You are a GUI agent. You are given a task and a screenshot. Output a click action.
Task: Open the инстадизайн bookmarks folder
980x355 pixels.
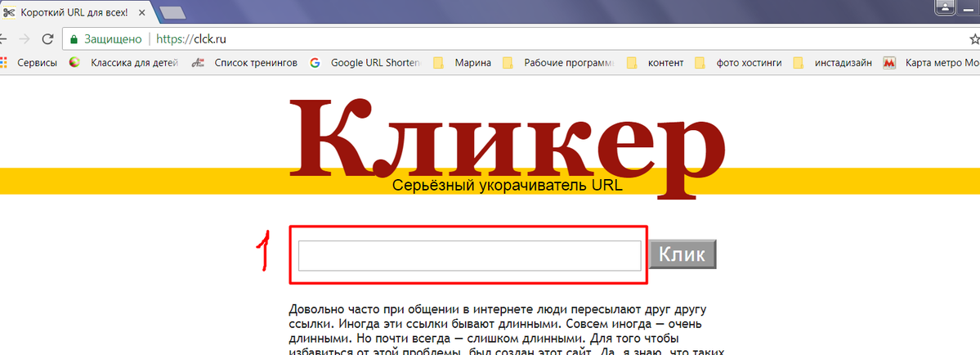(x=833, y=62)
